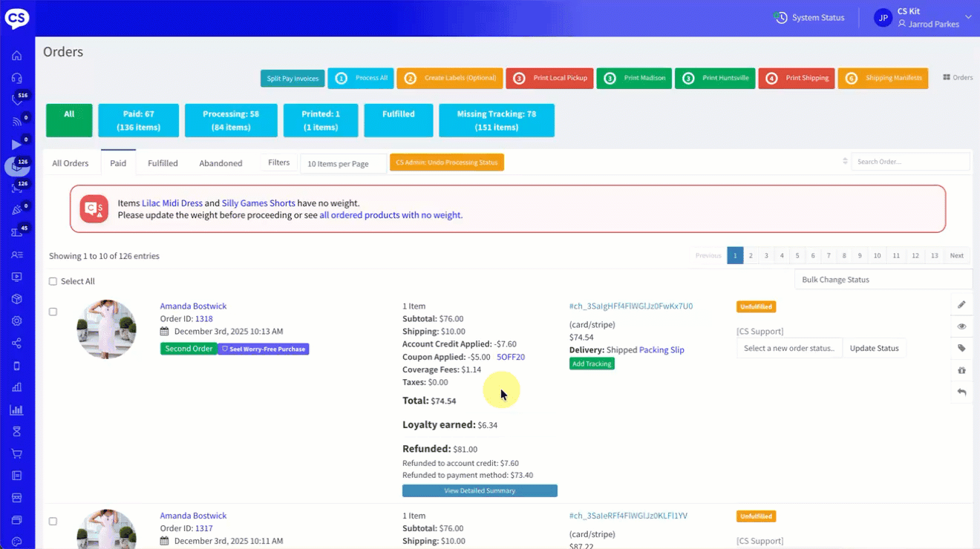Expand the 'Select a new order status' dropdown

pos(789,348)
